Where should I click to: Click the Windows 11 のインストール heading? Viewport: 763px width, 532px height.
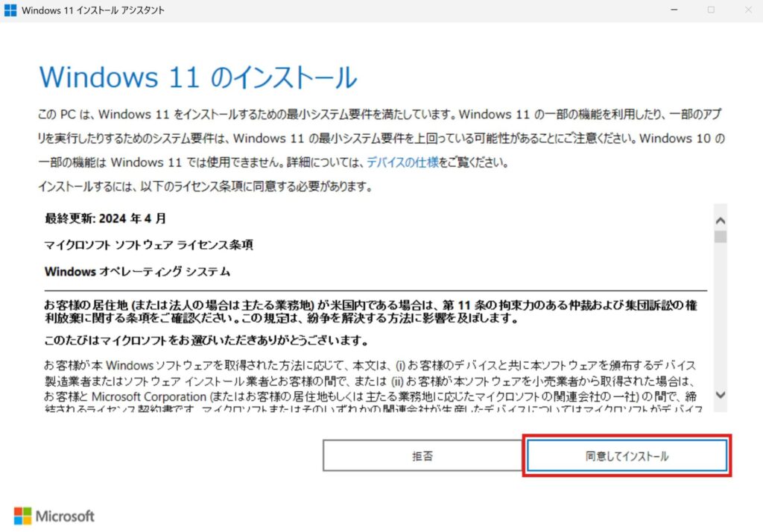coord(197,77)
